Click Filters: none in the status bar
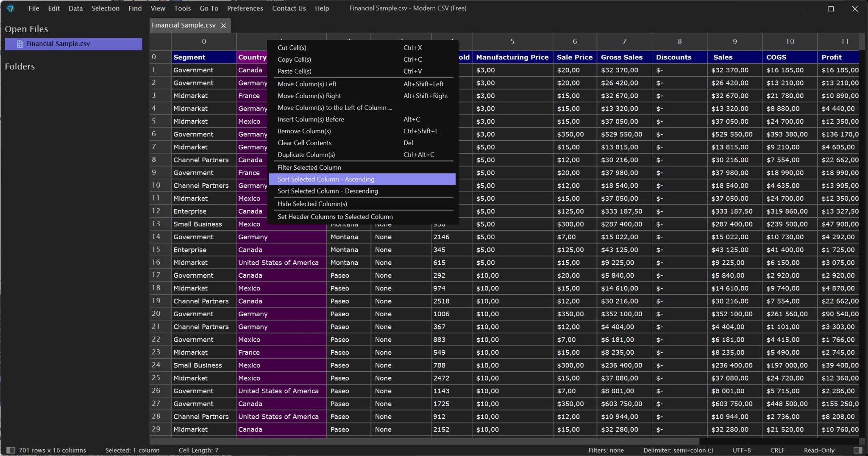 (606, 450)
